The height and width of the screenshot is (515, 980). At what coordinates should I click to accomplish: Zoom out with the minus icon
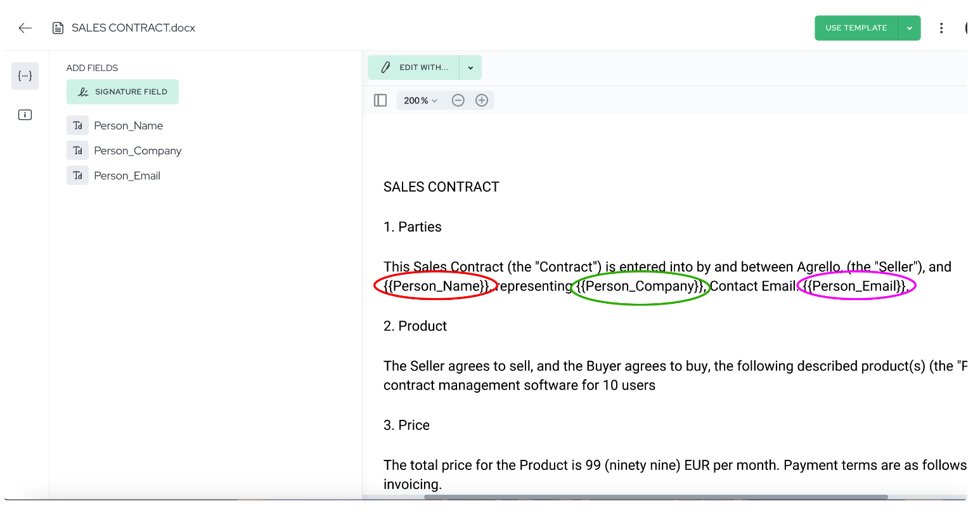pyautogui.click(x=458, y=100)
